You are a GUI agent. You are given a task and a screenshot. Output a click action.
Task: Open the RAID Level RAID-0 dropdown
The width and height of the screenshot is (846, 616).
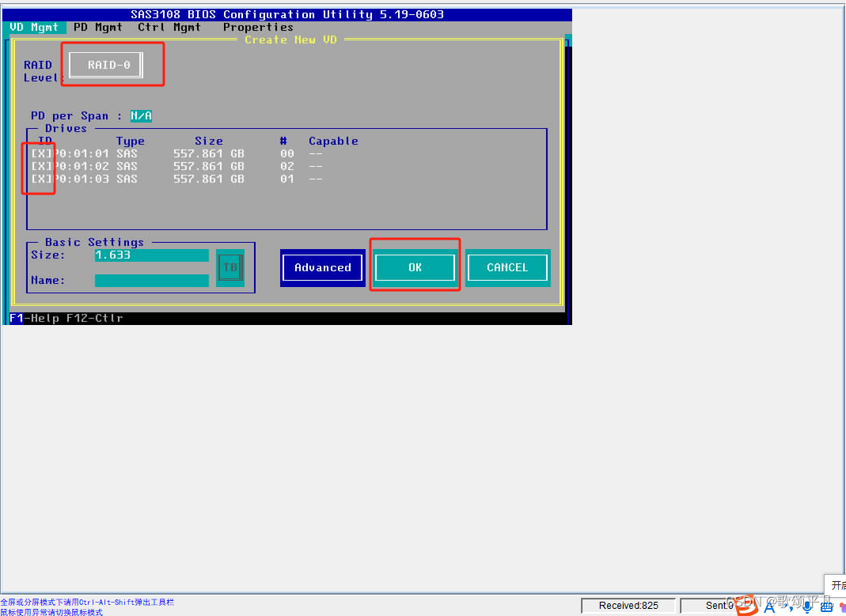pos(106,65)
